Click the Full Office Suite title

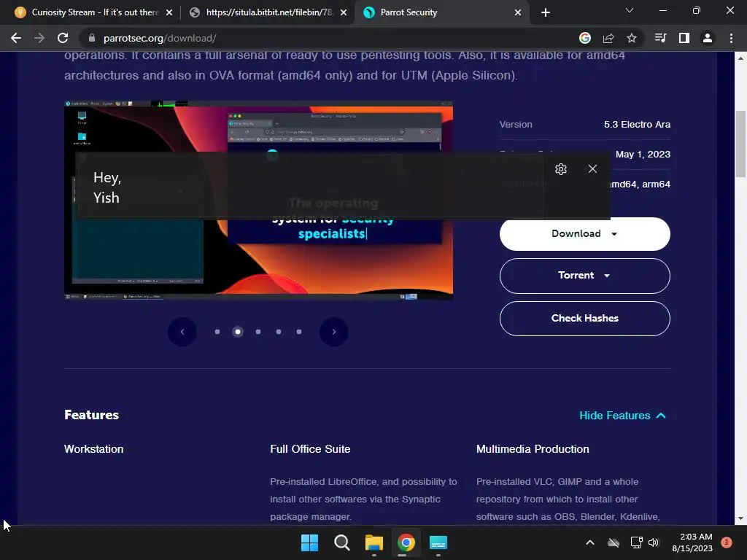[x=310, y=449]
